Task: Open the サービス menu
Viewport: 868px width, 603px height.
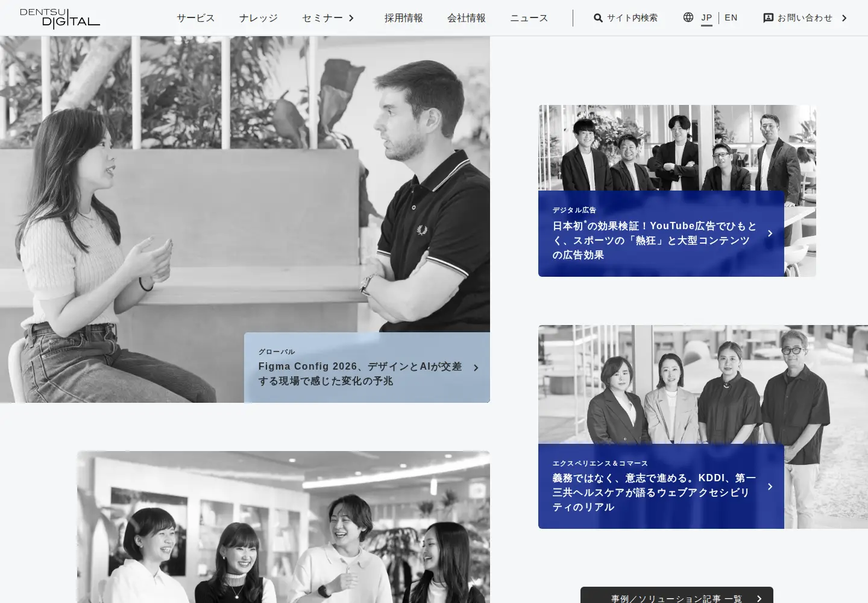Action: (195, 18)
